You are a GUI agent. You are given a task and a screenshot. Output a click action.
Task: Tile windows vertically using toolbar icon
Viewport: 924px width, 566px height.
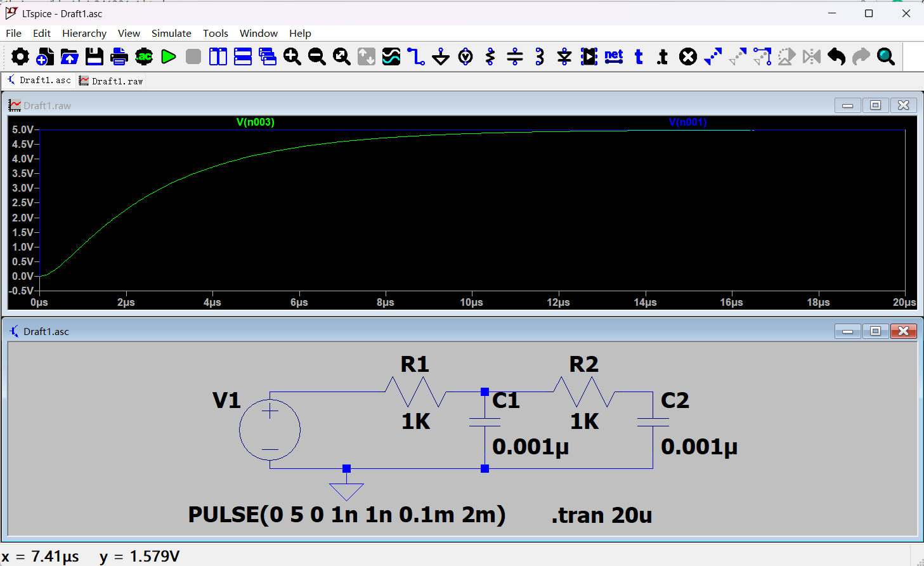pos(218,57)
